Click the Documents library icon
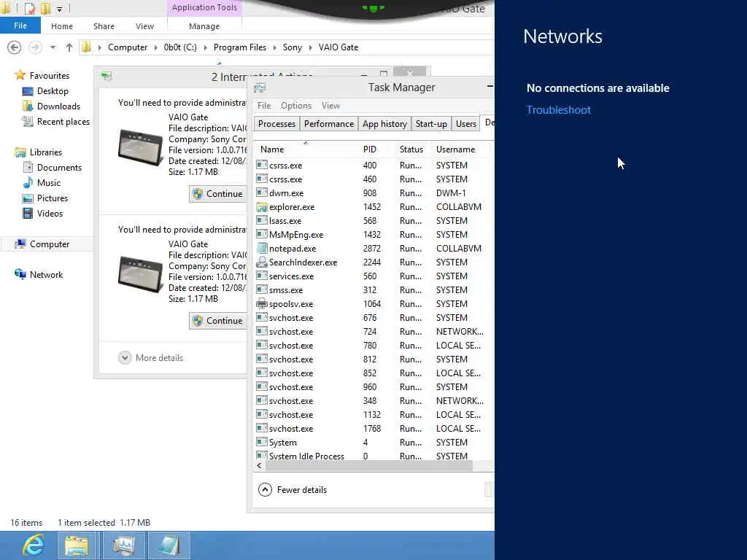The width and height of the screenshot is (747, 560). pyautogui.click(x=28, y=167)
